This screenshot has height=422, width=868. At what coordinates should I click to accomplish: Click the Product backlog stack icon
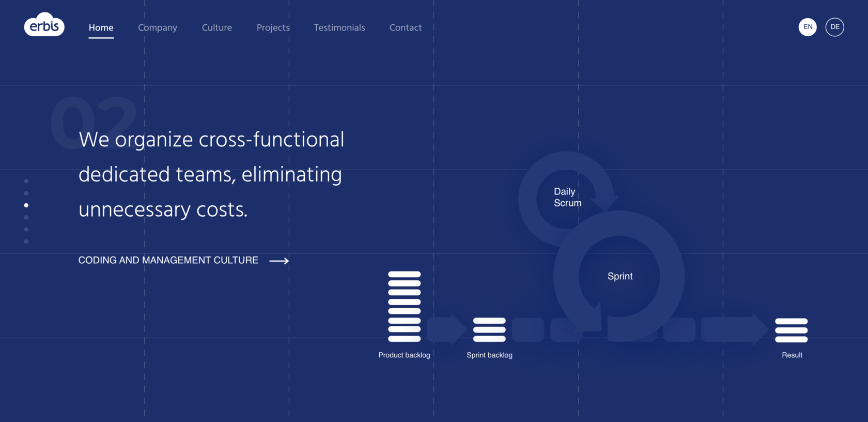click(x=404, y=306)
